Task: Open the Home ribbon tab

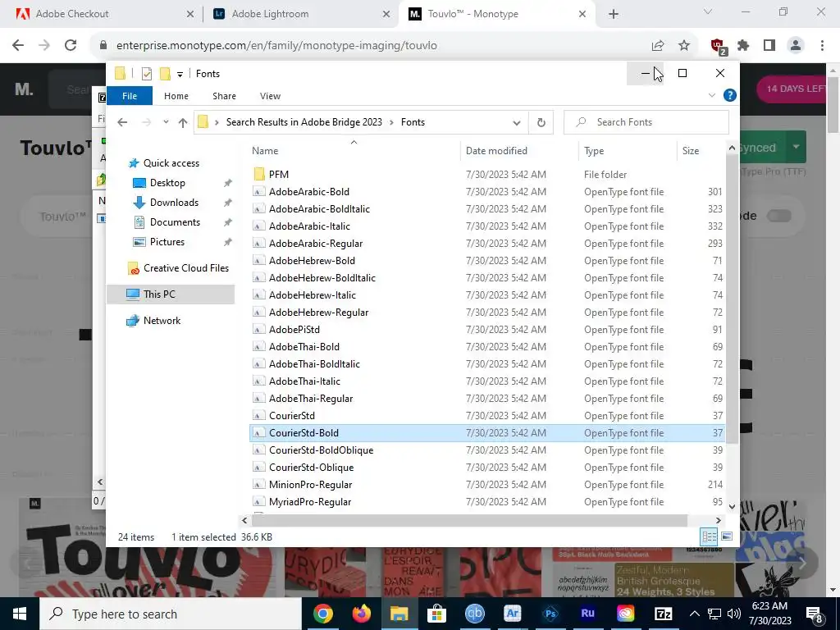Action: pyautogui.click(x=176, y=96)
